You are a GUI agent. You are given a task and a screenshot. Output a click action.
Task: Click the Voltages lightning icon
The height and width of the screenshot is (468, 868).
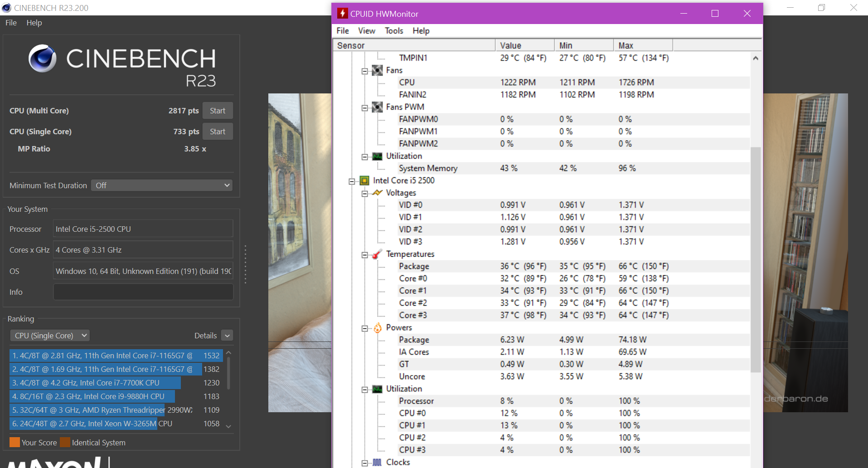tap(377, 193)
